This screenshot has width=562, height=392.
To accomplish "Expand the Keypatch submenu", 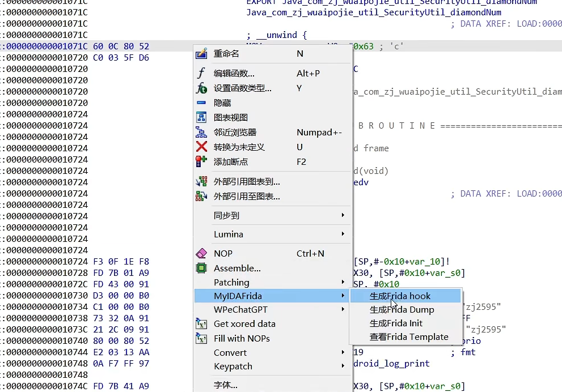I will click(272, 366).
